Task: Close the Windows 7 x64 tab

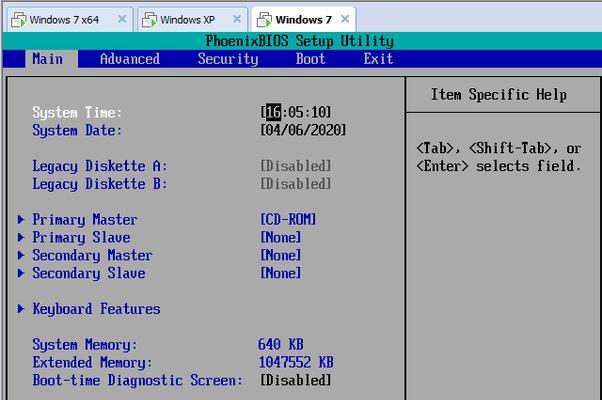Action: coord(122,19)
